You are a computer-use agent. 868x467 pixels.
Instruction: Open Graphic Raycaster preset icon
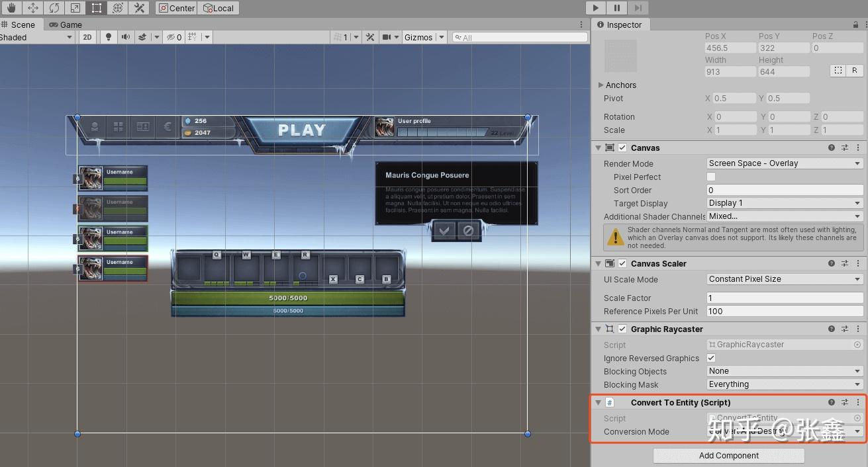pos(845,329)
